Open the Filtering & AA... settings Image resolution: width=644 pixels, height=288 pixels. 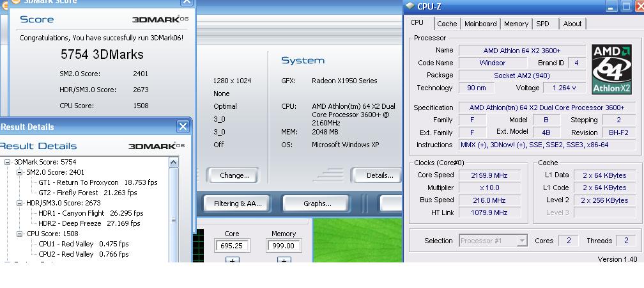[x=238, y=204]
